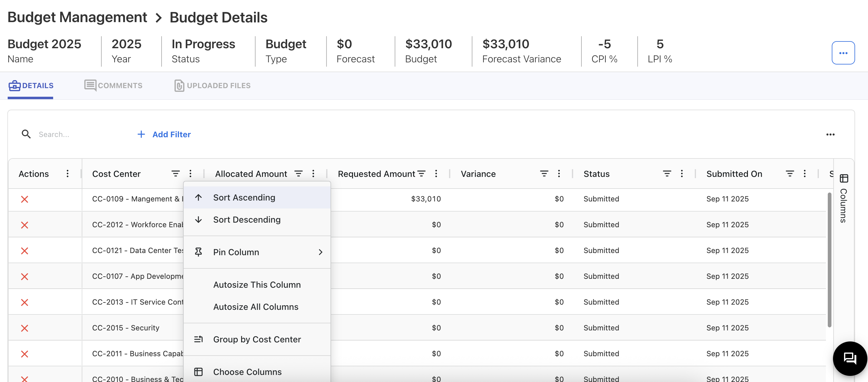
Task: Switch to the Comments tab
Action: [114, 86]
